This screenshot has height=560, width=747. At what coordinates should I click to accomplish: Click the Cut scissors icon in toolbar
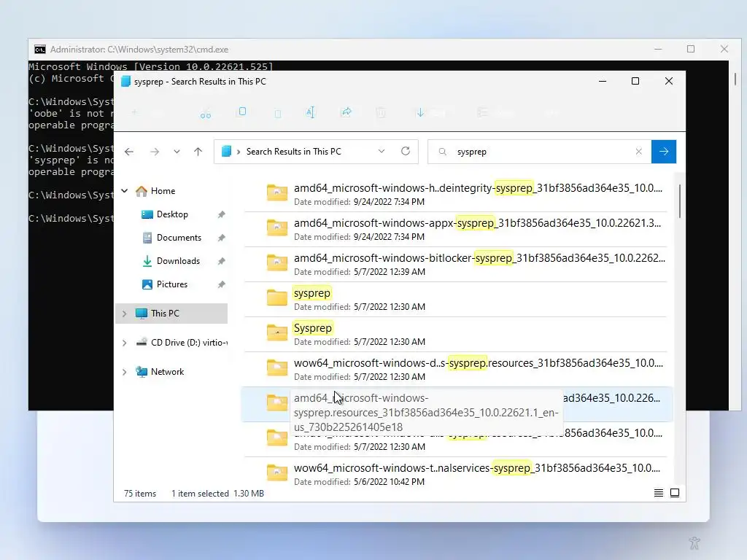[205, 114]
